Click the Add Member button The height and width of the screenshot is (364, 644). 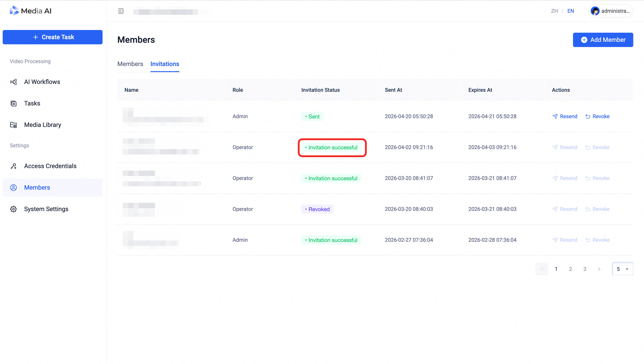click(603, 40)
